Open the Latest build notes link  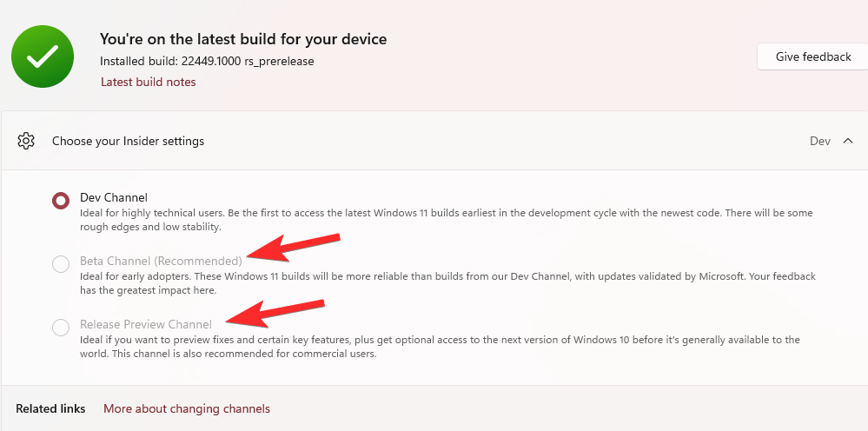coord(149,82)
